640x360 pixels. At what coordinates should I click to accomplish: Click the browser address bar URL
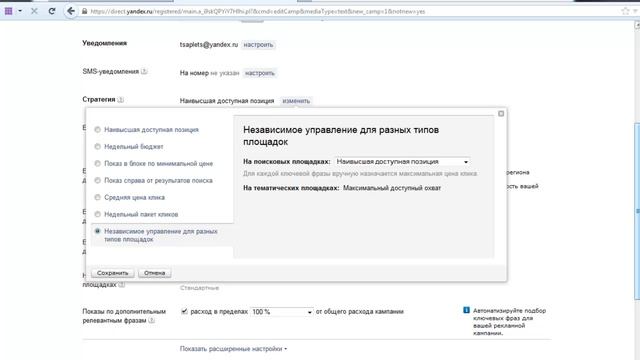pos(257,11)
